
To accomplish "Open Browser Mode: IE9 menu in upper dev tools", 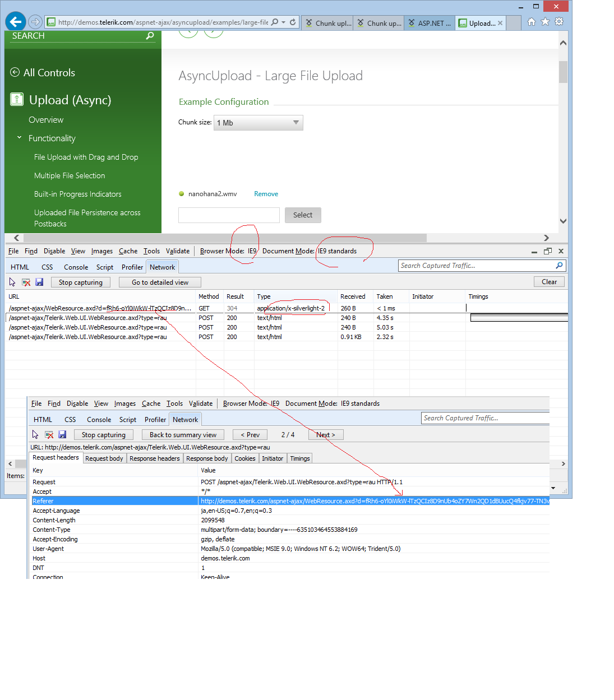I will click(x=228, y=251).
